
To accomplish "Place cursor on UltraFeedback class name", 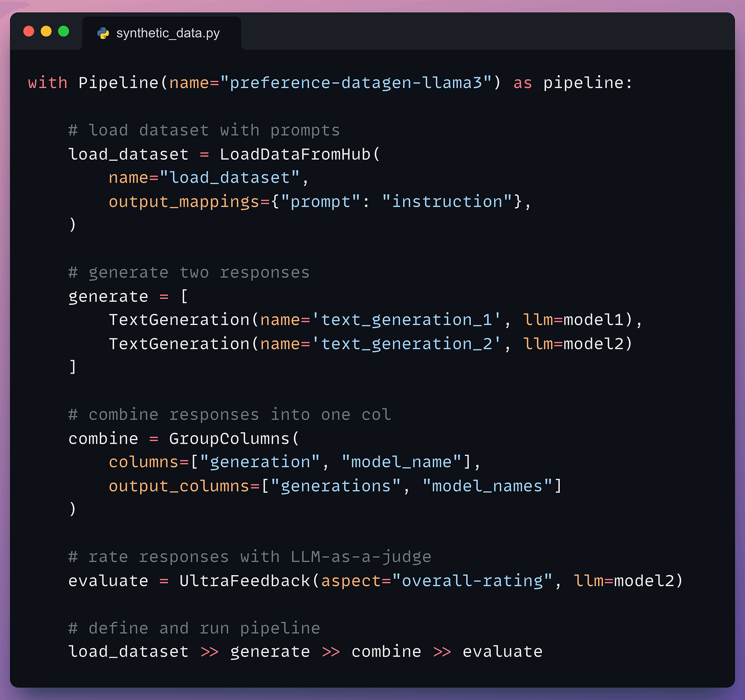I will click(x=245, y=581).
